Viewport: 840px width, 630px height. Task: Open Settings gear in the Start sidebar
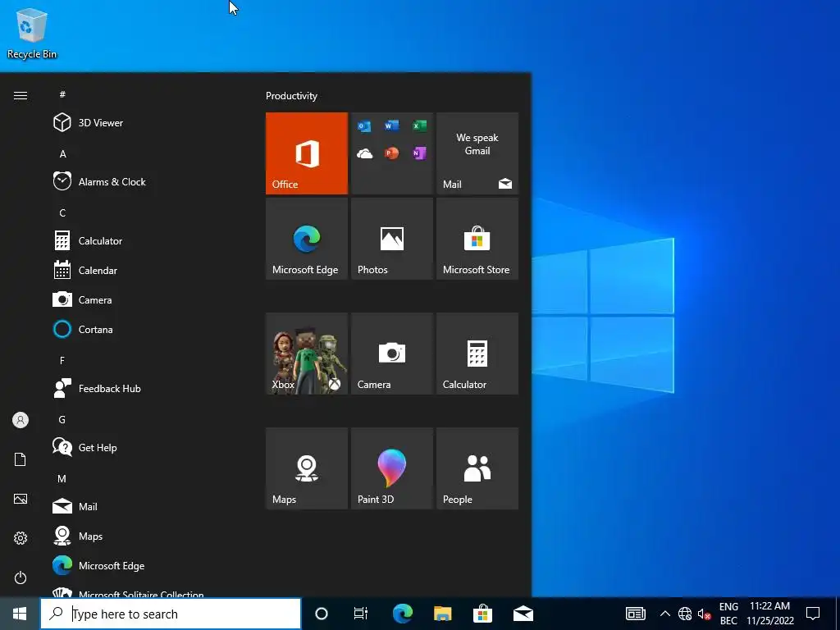pos(21,538)
